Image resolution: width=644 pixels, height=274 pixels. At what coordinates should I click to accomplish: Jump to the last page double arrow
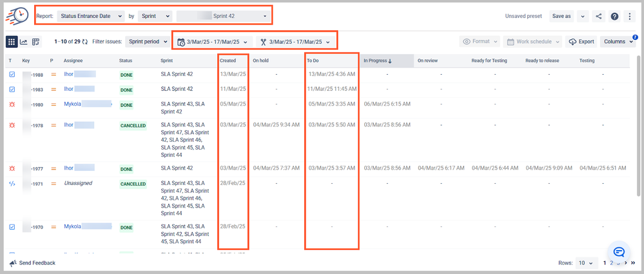[632, 263]
